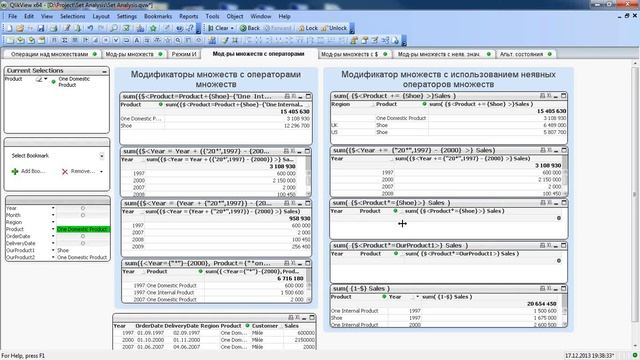
Task: Expand Year field dropdown in multi box
Action: click(53, 208)
